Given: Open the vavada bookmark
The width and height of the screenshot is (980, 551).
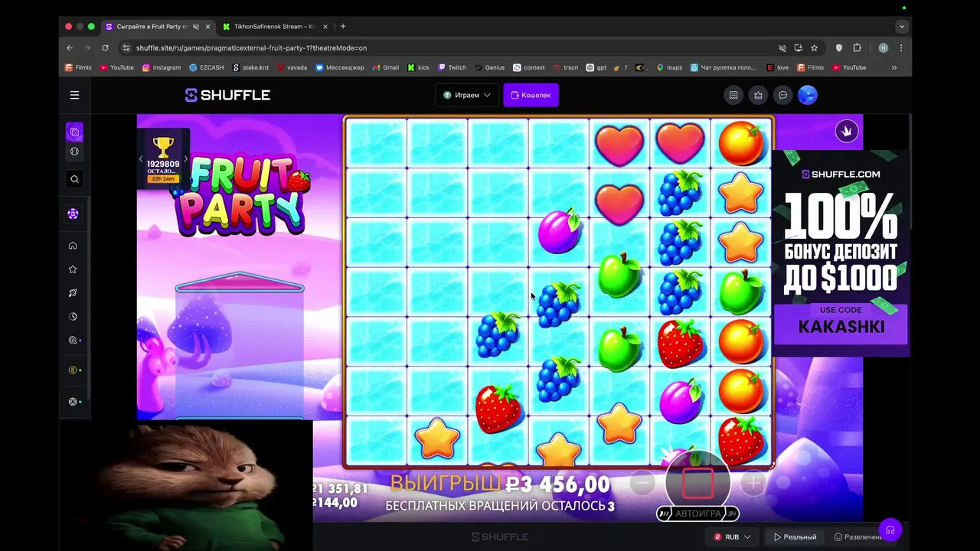Looking at the screenshot, I should (292, 67).
